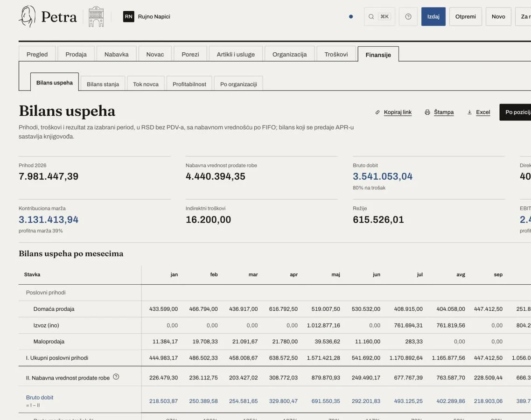This screenshot has width=531, height=420.
Task: Click the Novo button
Action: click(x=498, y=17)
